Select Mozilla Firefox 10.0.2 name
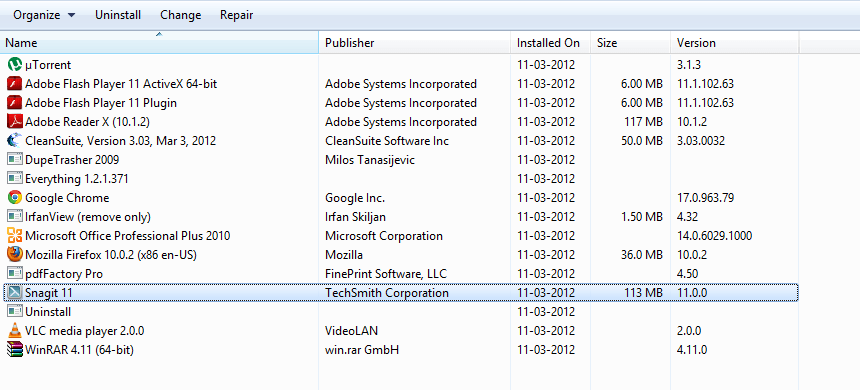 pos(111,255)
